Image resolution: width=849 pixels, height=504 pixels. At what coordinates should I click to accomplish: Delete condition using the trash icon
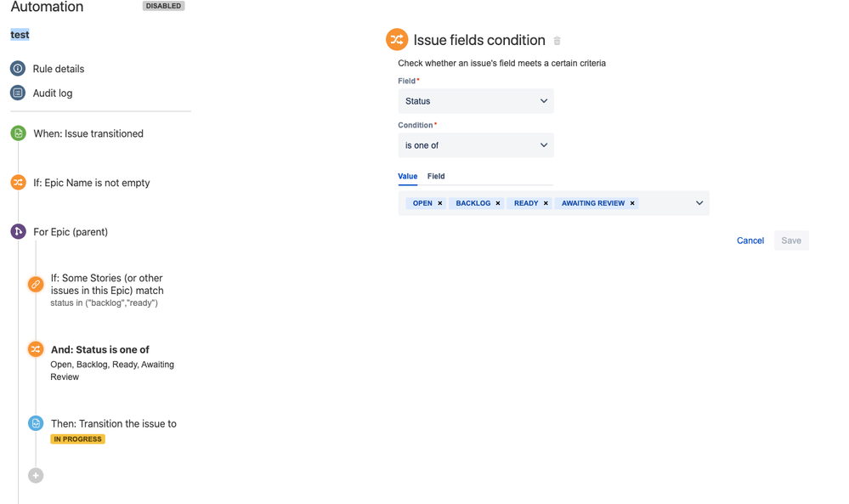tap(557, 41)
